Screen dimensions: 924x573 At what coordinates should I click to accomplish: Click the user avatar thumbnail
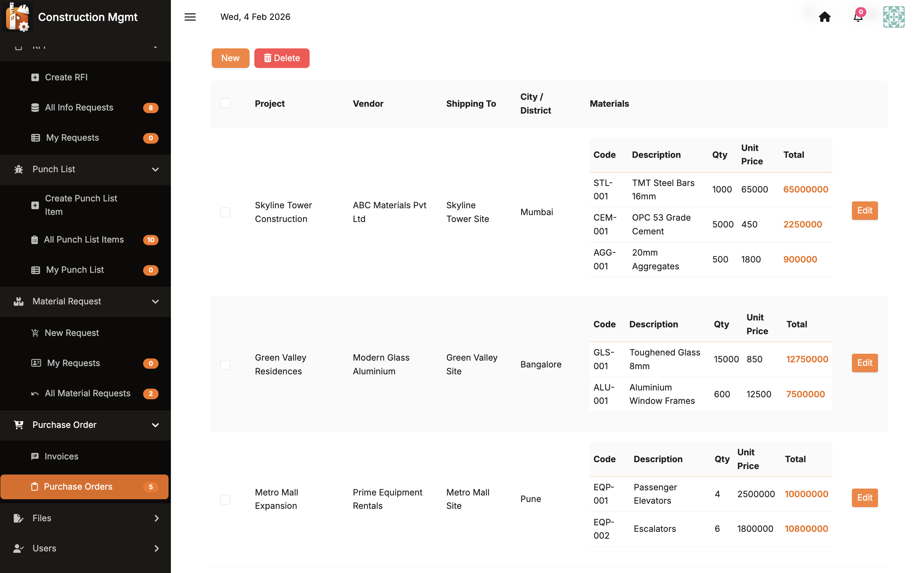click(893, 17)
